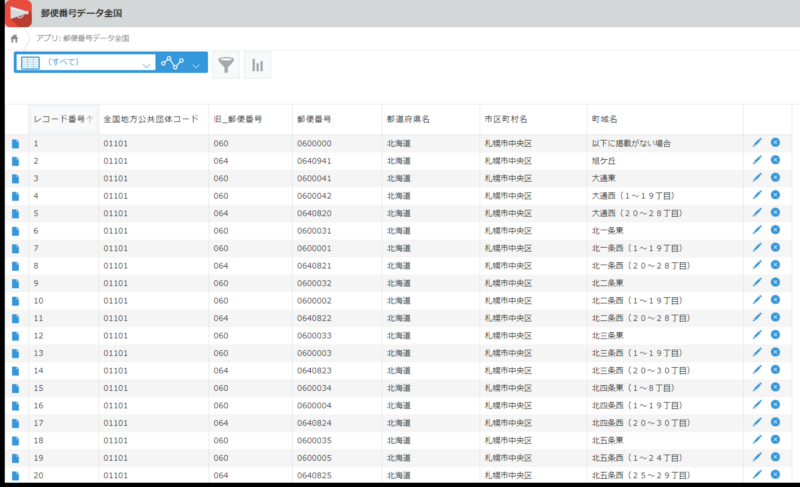Expand the (すべて) view selector dropdown

(147, 64)
